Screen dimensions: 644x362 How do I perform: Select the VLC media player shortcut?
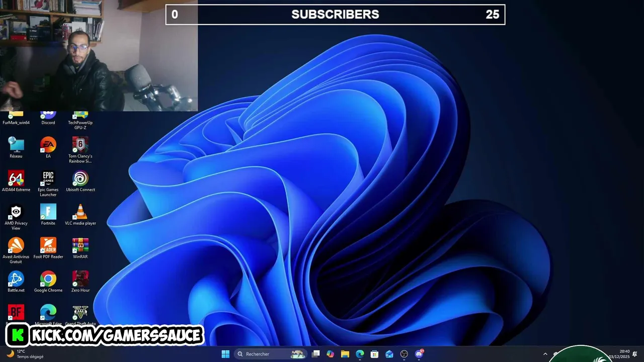(80, 215)
